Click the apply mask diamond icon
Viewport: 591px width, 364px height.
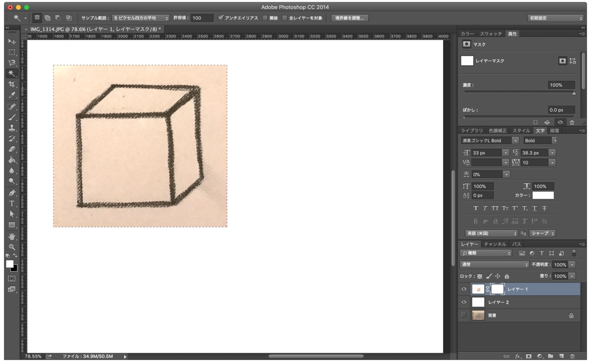pos(547,122)
